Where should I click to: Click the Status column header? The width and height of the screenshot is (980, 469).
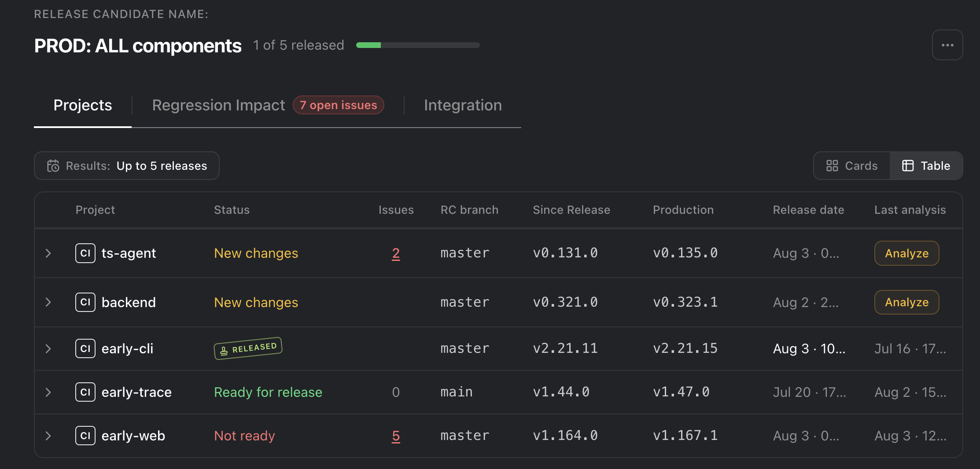tap(232, 210)
